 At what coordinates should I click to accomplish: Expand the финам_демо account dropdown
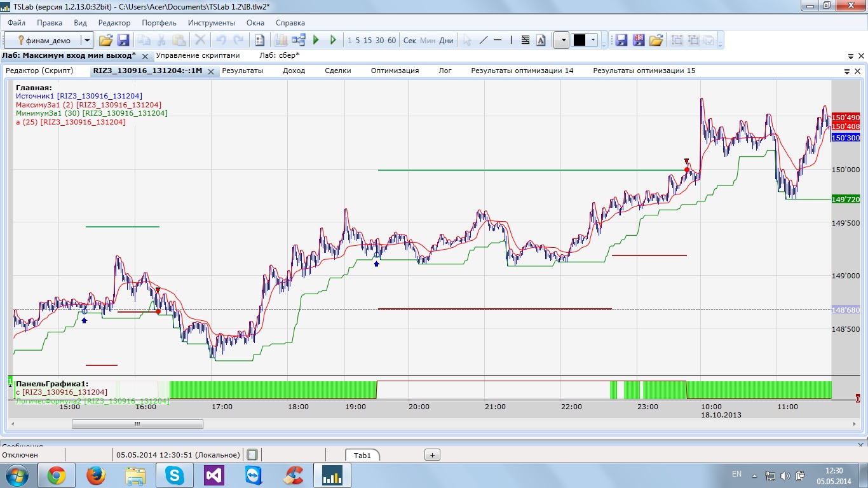(87, 40)
